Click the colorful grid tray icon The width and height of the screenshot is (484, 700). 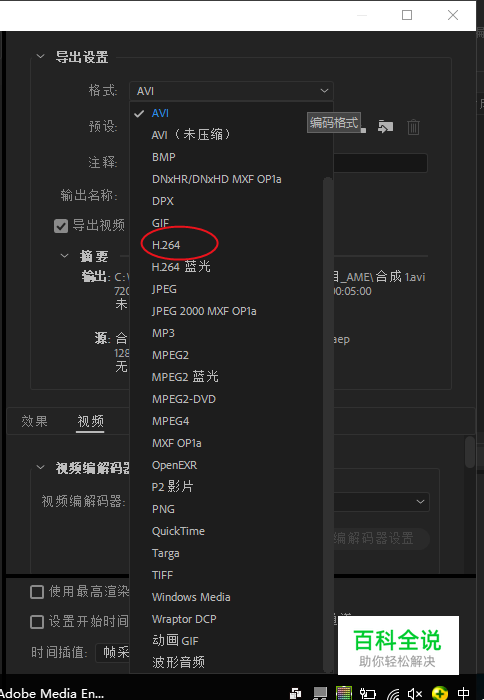(344, 693)
